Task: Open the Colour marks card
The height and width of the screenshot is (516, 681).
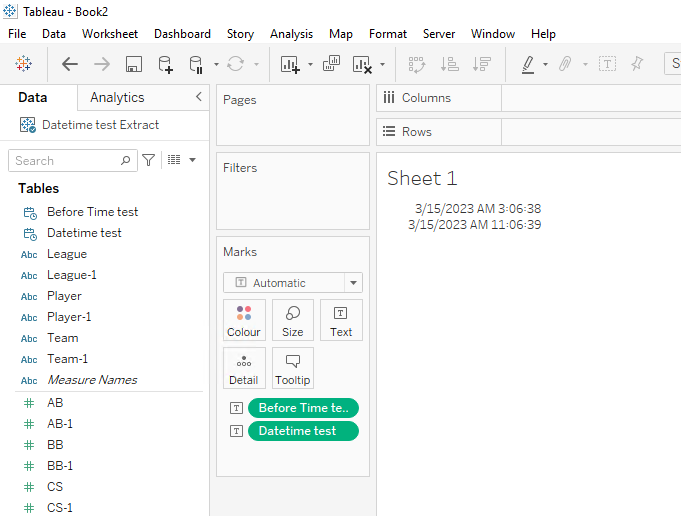Action: [x=243, y=320]
